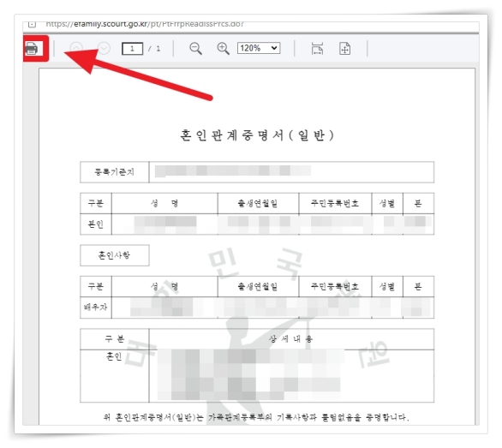Click 주민등록번호 header in 배우자 table
Image resolution: width=502 pixels, height=448 pixels.
tap(335, 287)
